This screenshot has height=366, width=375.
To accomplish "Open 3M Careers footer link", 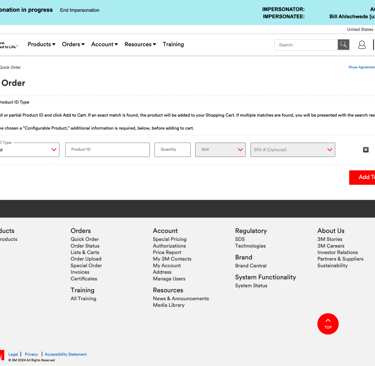I will pos(331,246).
